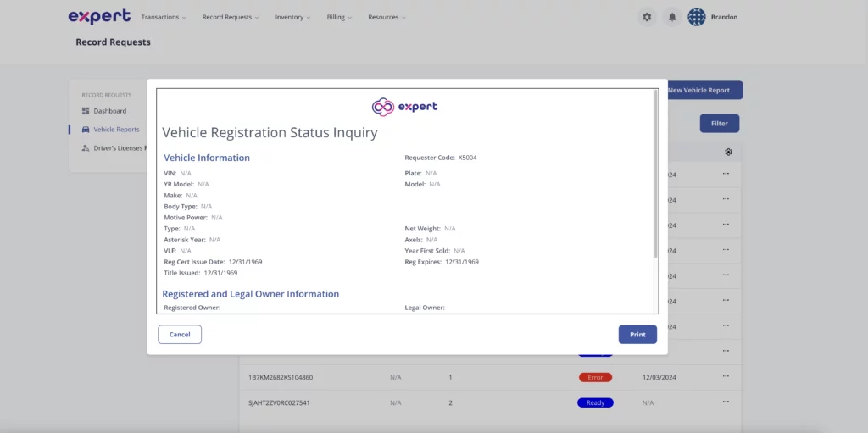
Task: Open Dashboard in the sidebar
Action: [x=109, y=111]
